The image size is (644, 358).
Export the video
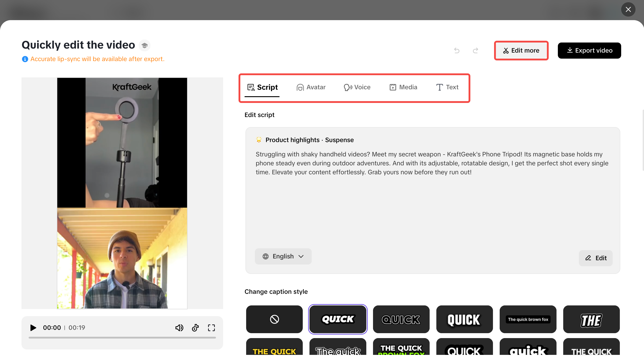(x=589, y=51)
